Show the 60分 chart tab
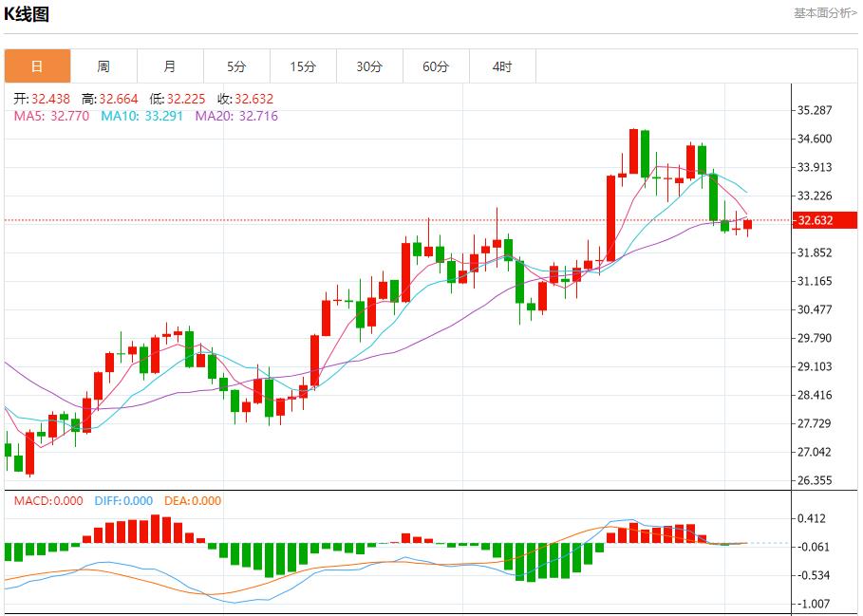Viewport: 863px width, 616px height. click(x=436, y=66)
